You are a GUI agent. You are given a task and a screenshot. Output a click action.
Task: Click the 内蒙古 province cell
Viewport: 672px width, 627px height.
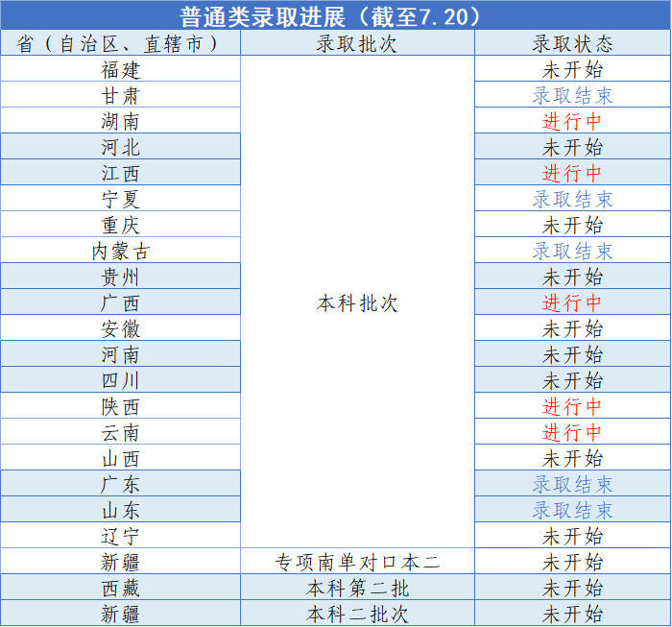click(120, 250)
